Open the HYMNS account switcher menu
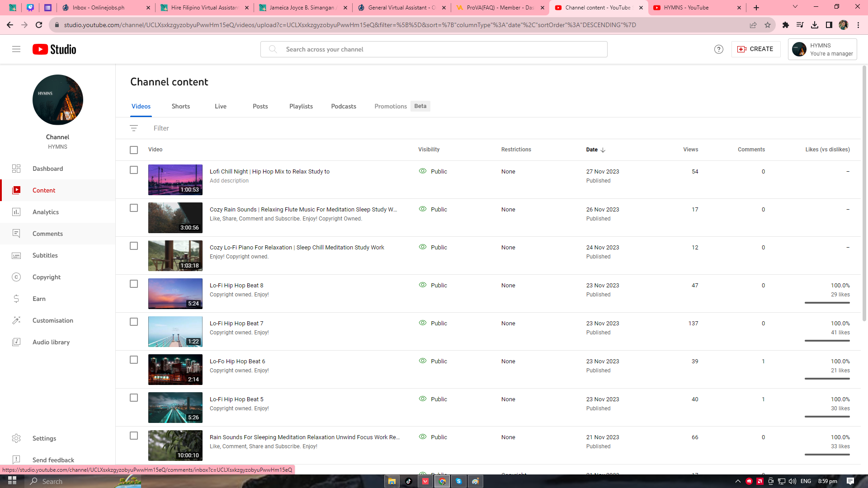 point(822,49)
